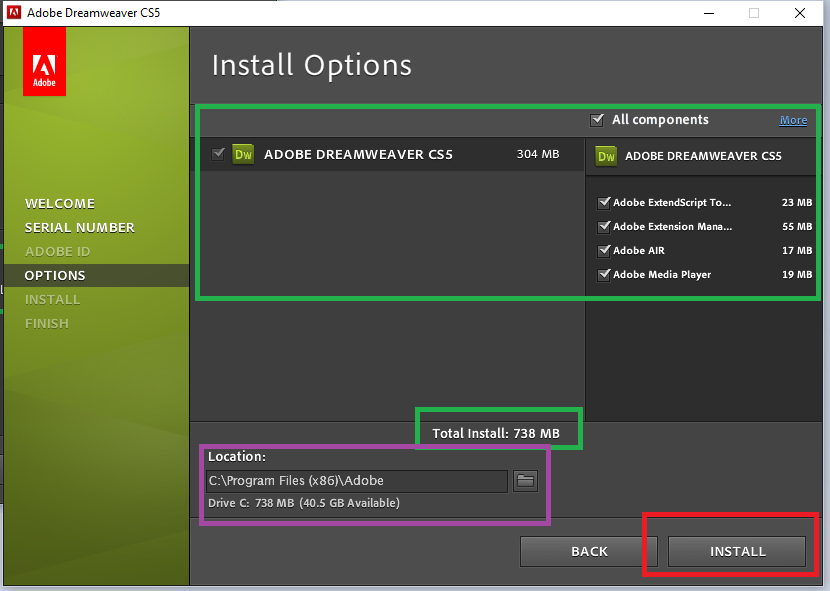Click the install location path field

point(356,481)
